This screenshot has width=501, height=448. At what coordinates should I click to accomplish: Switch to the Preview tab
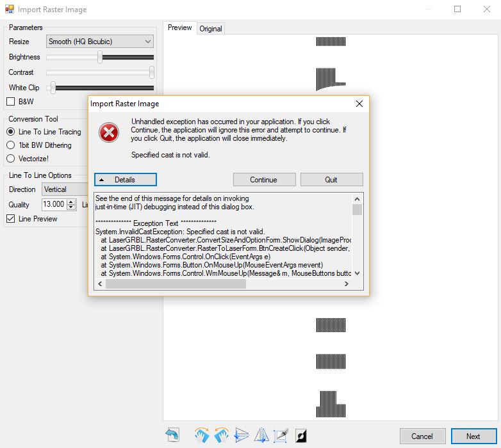coord(179,28)
